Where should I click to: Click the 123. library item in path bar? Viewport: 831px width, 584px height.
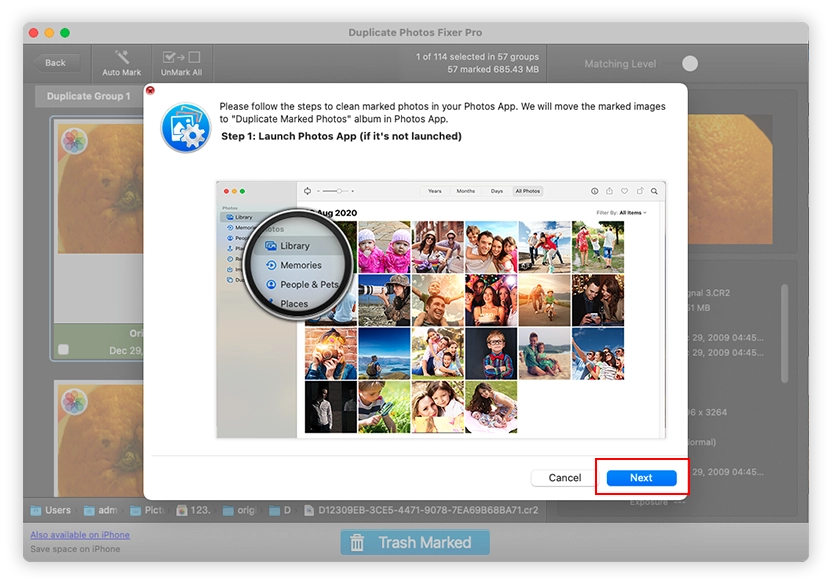click(193, 510)
